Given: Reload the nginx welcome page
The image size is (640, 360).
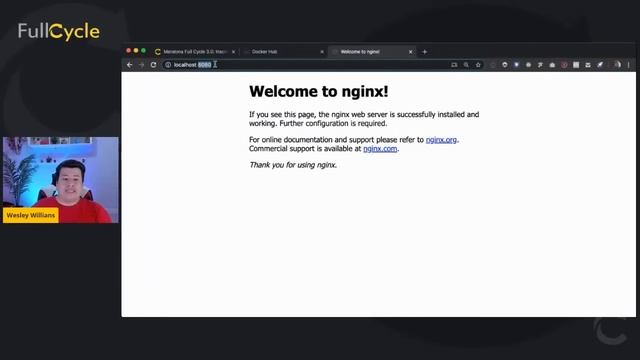Looking at the screenshot, I should (153, 65).
